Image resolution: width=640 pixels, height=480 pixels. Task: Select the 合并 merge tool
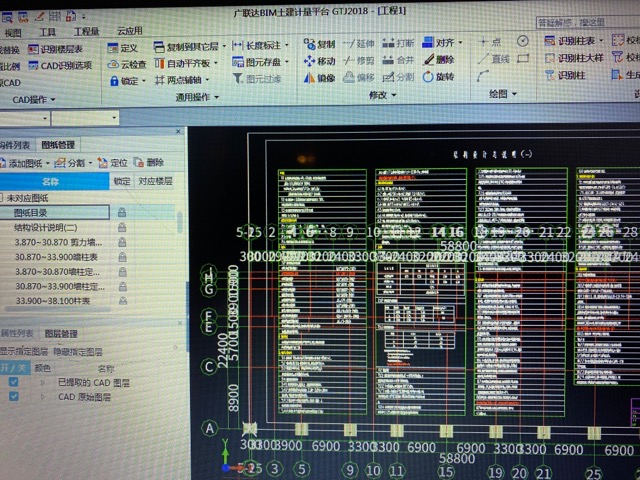[398, 60]
